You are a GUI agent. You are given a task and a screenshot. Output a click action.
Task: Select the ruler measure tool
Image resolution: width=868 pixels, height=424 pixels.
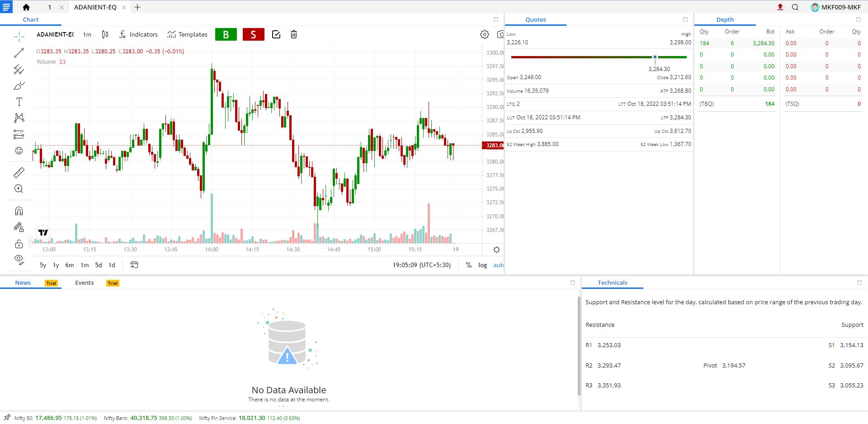(x=19, y=172)
